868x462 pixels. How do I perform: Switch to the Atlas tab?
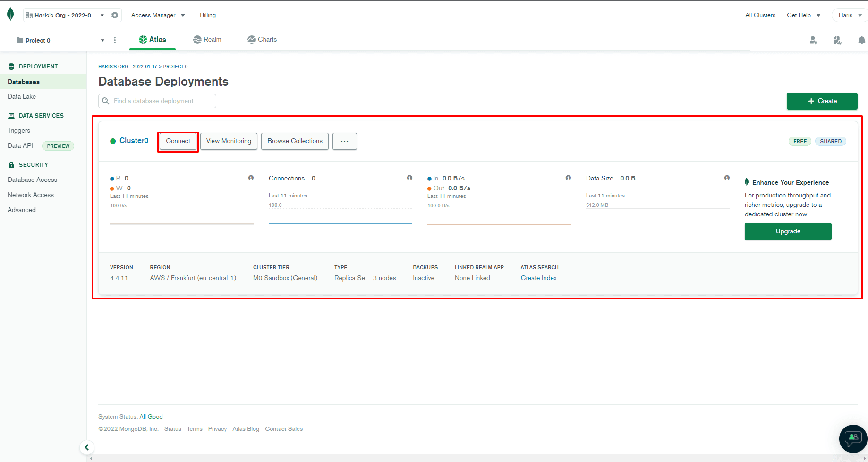[153, 40]
